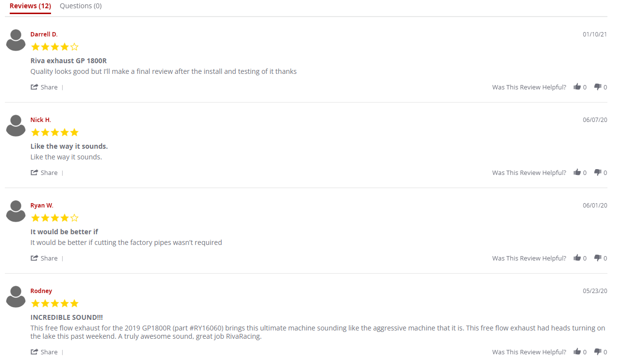The image size is (623, 364).
Task: Open the Reviews (12) tab
Action: (x=30, y=6)
